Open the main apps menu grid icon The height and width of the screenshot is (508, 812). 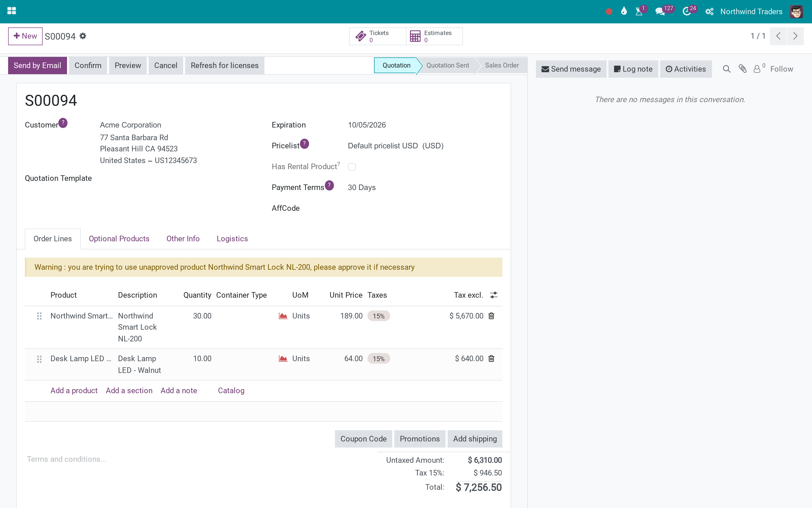[12, 11]
